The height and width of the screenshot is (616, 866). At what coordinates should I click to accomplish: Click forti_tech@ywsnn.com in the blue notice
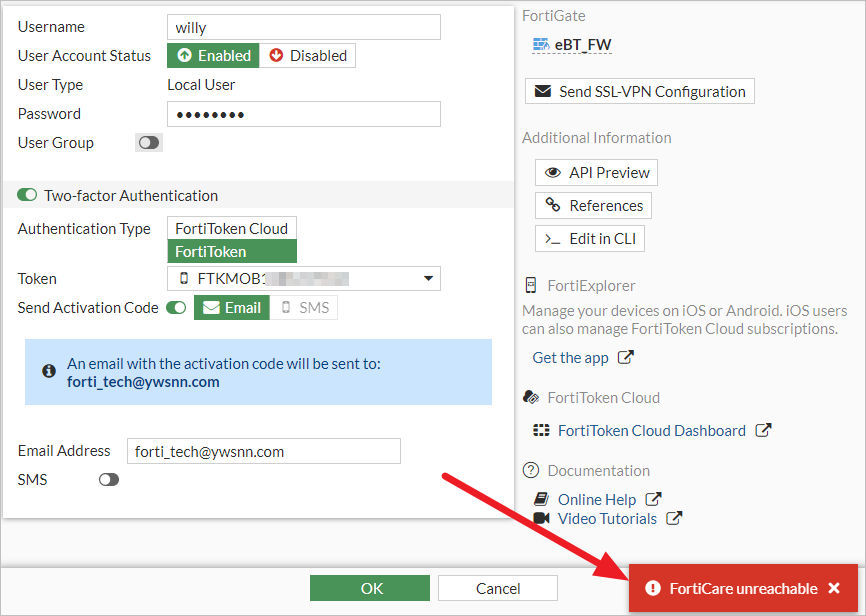click(x=143, y=382)
